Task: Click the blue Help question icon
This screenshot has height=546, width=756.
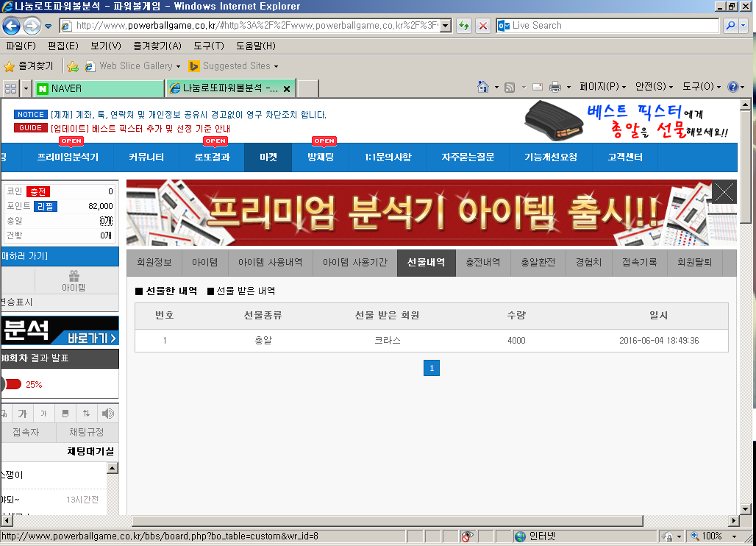Action: pos(733,87)
